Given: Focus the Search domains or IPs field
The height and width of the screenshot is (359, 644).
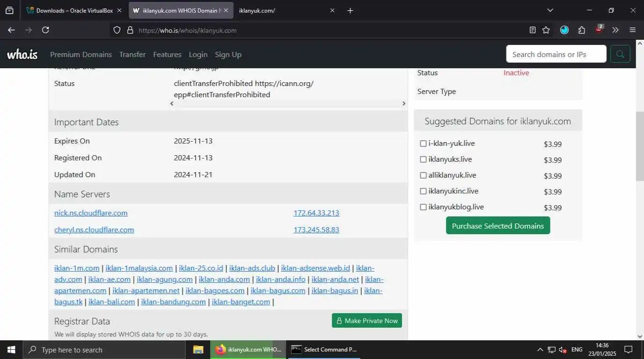Looking at the screenshot, I should pyautogui.click(x=556, y=54).
